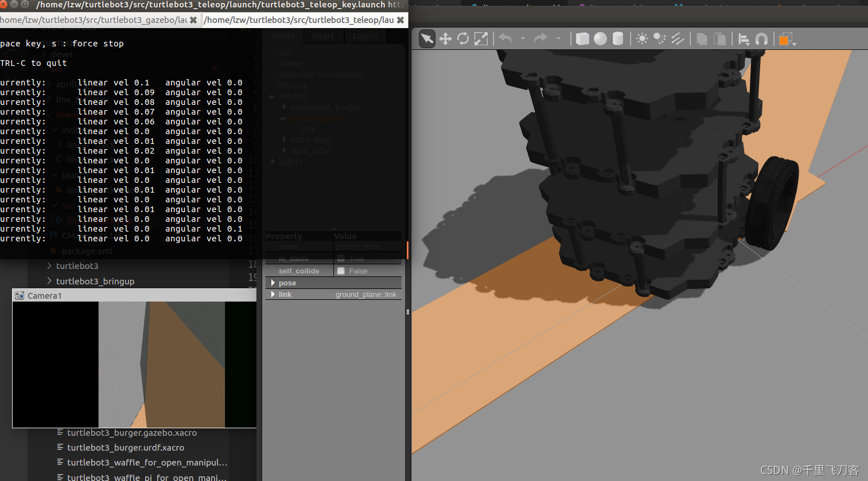This screenshot has height=481, width=868.
Task: Open the align tool
Action: pyautogui.click(x=744, y=39)
